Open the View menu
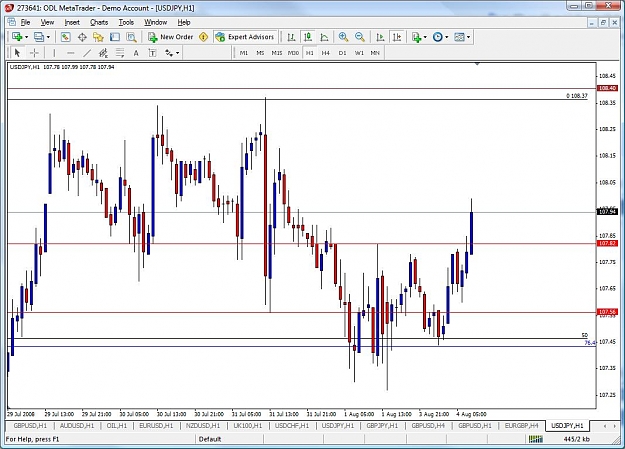 (47, 22)
